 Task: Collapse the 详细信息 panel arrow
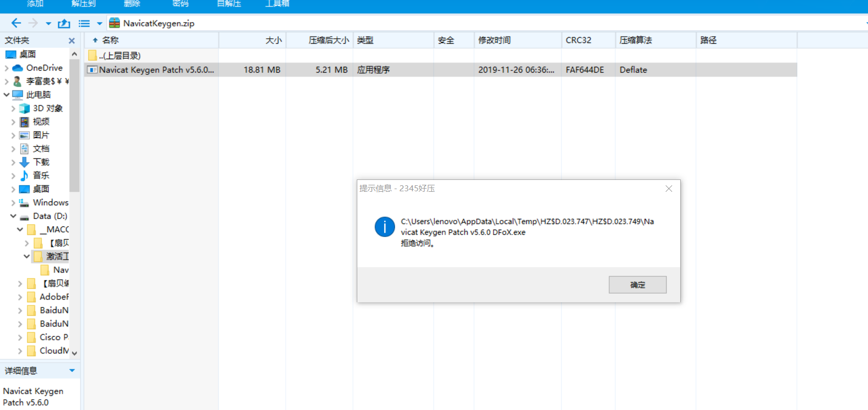tap(72, 371)
